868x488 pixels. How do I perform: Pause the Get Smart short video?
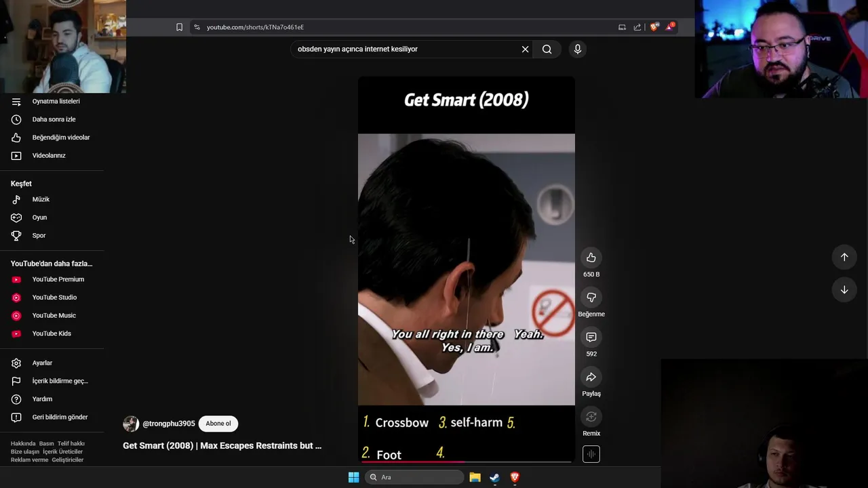467,270
